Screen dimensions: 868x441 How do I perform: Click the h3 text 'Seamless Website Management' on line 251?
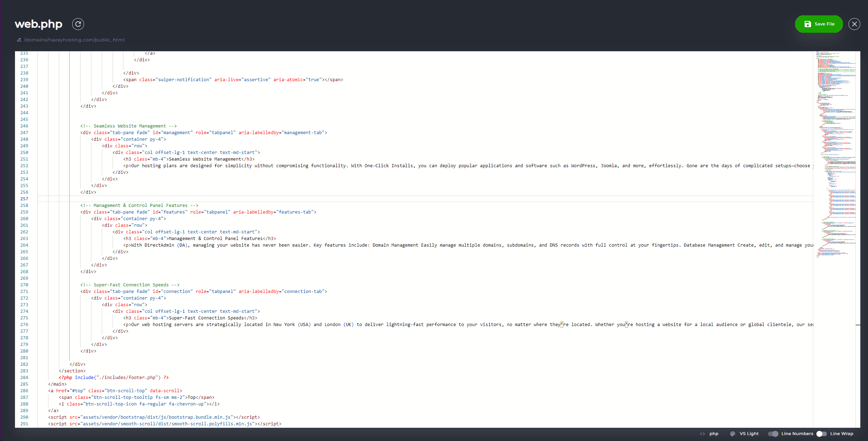pyautogui.click(x=205, y=159)
